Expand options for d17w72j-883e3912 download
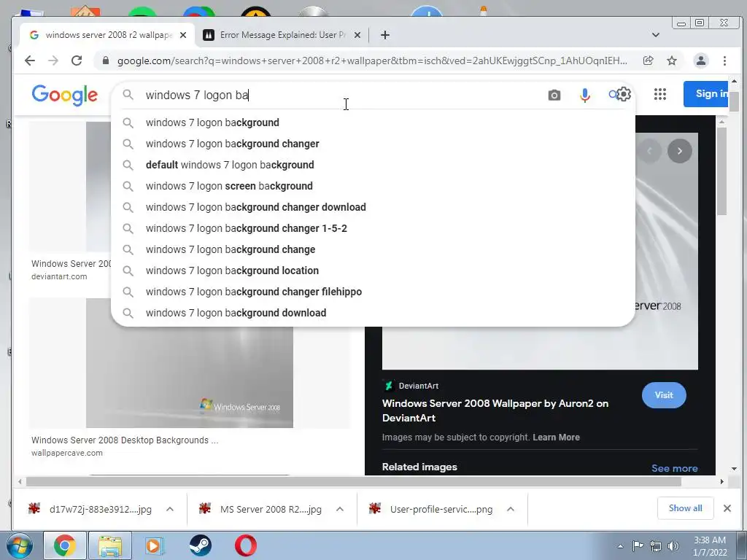Screen dimensions: 747x560 pyautogui.click(x=169, y=509)
